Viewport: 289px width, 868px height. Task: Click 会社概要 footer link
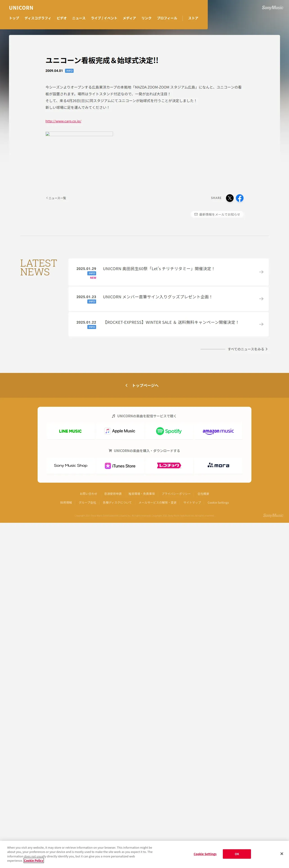[x=203, y=494]
